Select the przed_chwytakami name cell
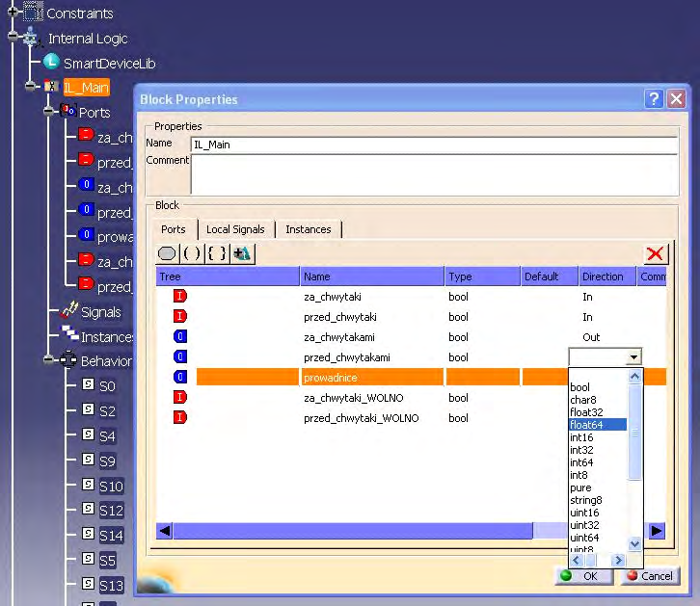This screenshot has width=700, height=606. tap(347, 357)
